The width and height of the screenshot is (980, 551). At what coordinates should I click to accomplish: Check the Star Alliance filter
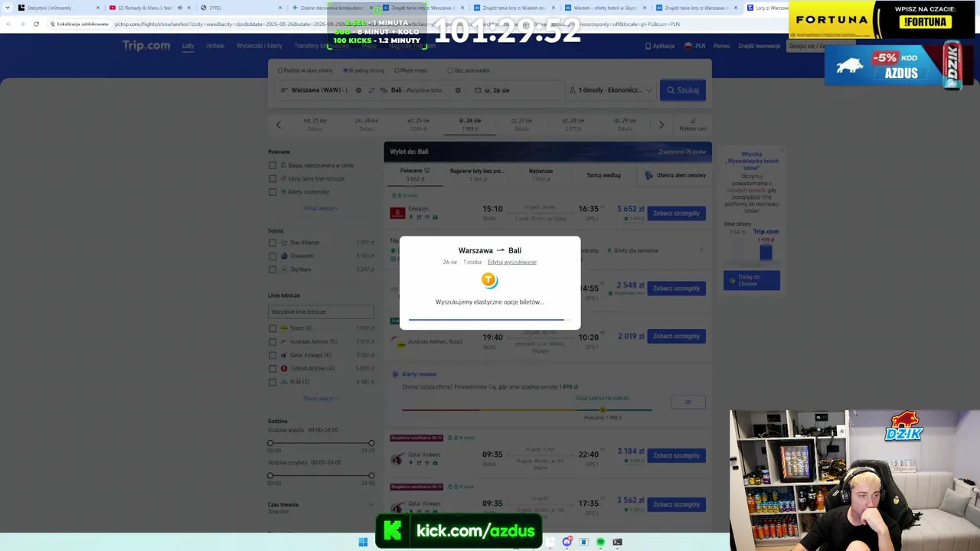(x=272, y=243)
